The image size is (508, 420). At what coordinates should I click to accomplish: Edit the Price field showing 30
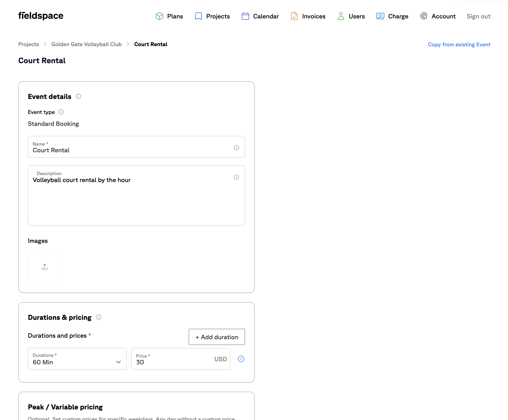coord(181,359)
